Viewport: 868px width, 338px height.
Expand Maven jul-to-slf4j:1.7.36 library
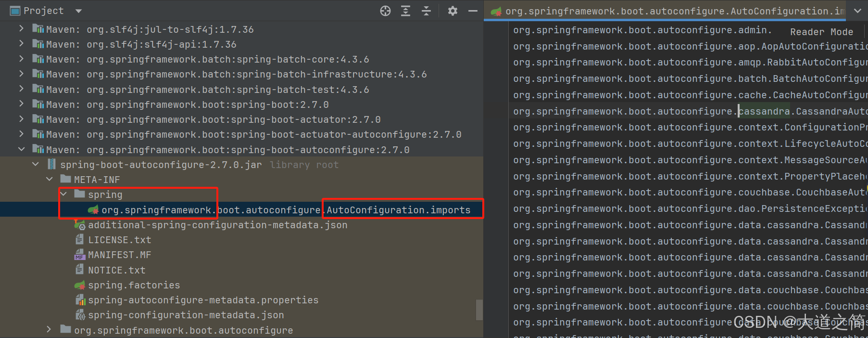[21, 29]
